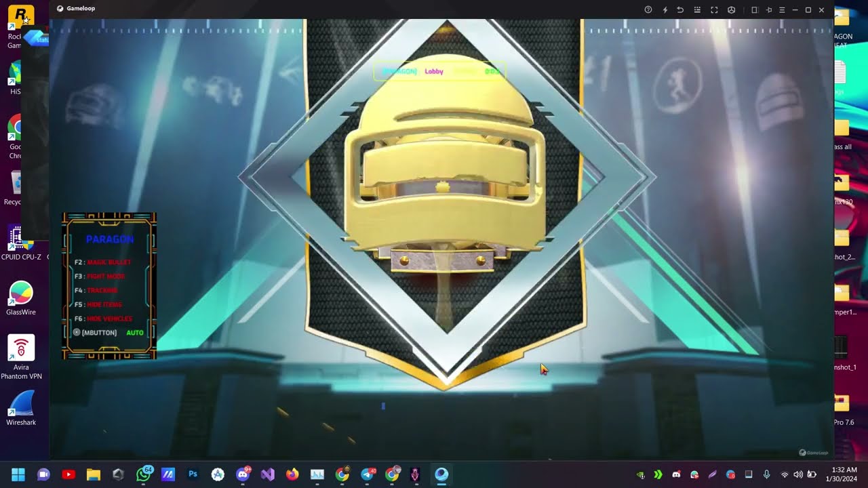
Task: Open WhatsApp in the taskbar
Action: [x=144, y=474]
